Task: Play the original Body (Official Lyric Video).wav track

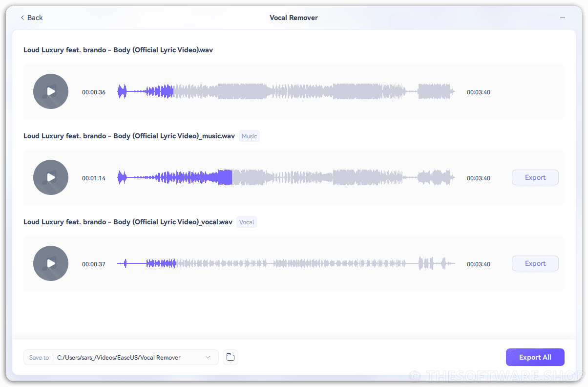Action: point(51,91)
